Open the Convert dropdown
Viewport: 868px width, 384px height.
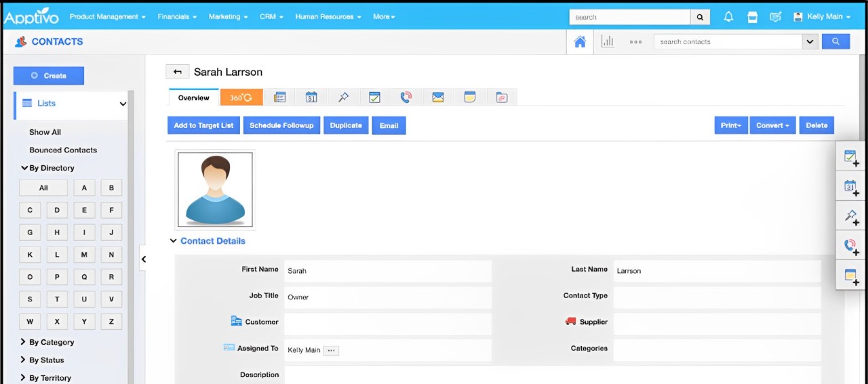[x=772, y=125]
